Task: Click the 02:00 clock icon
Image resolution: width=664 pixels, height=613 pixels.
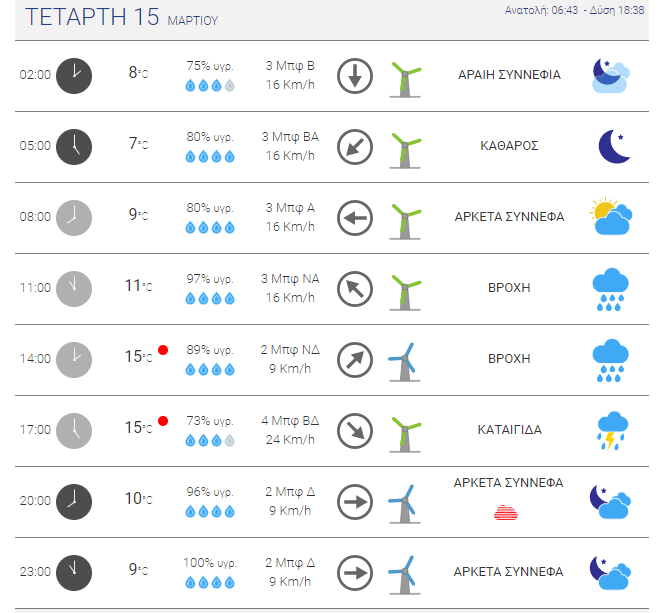Action: pyautogui.click(x=74, y=76)
